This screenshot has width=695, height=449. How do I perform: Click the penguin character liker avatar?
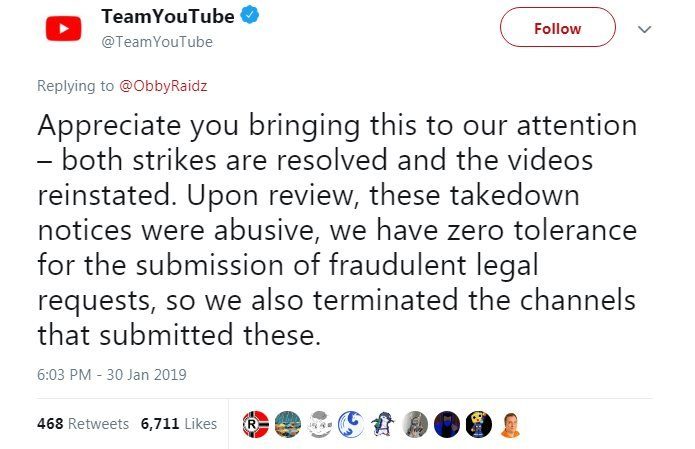pos(384,424)
